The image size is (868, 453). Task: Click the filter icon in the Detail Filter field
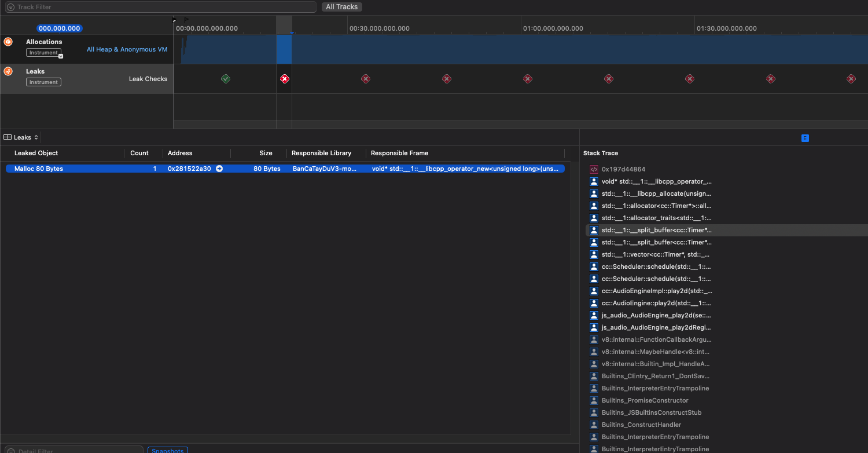[10, 450]
